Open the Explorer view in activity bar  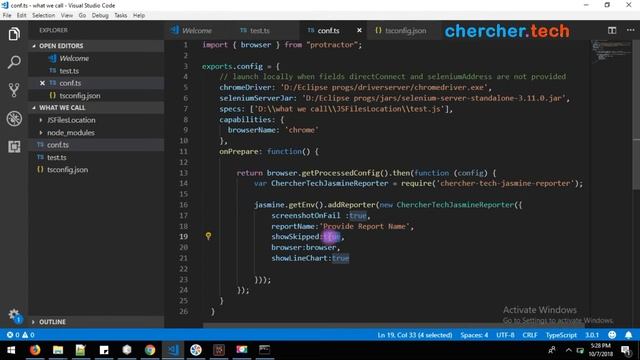click(x=14, y=34)
